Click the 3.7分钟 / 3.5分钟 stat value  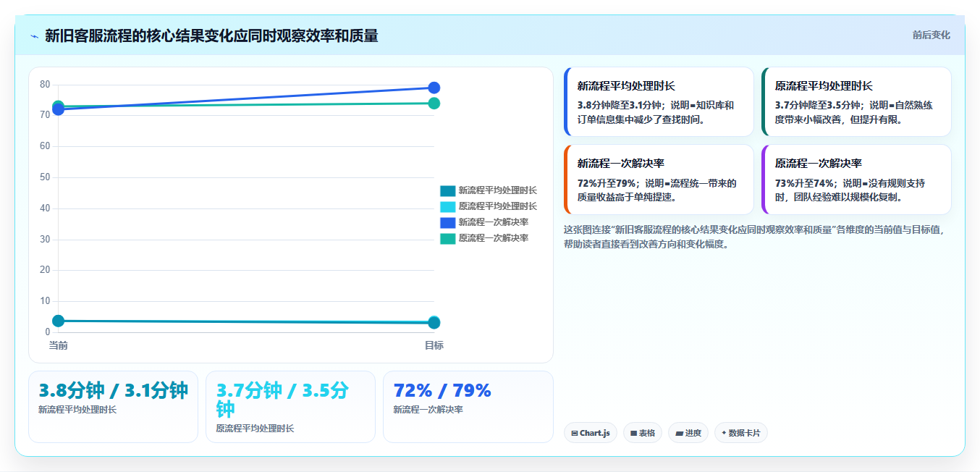coord(283,400)
